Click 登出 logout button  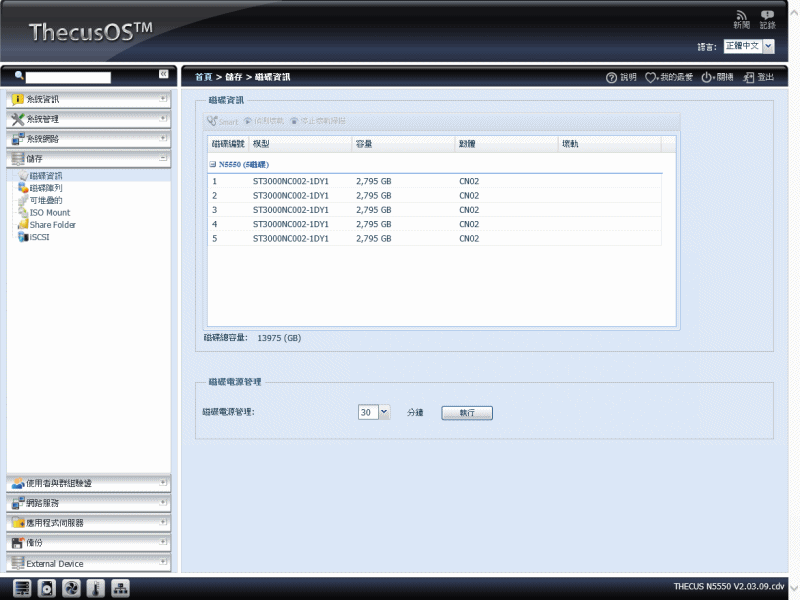759,78
